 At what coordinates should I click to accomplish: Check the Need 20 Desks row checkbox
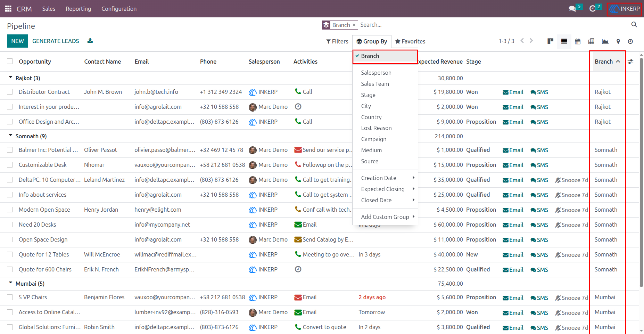10,225
